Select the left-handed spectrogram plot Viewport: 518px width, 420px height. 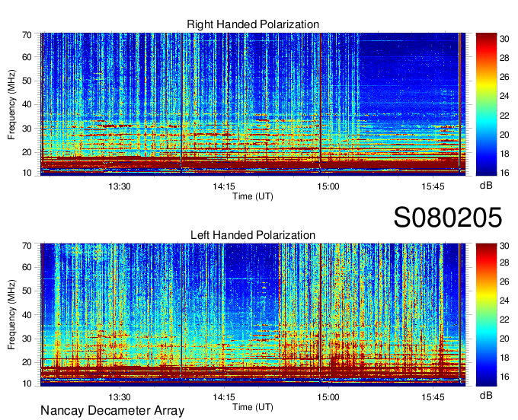(253, 315)
